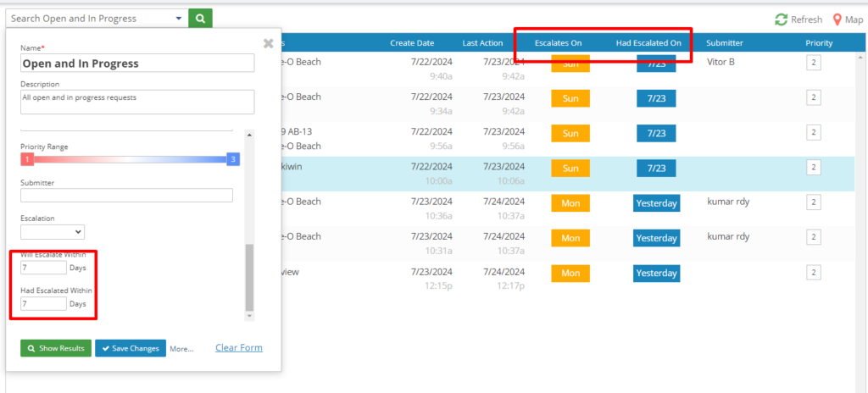Click the left handle of Priority Range slider
The width and height of the screenshot is (868, 393).
[26, 159]
